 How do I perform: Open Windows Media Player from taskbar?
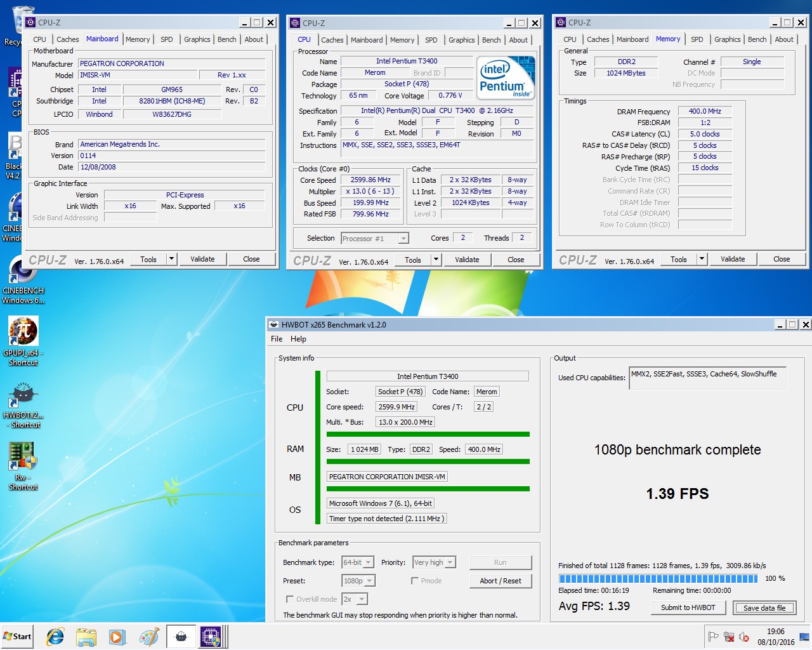coord(117,637)
